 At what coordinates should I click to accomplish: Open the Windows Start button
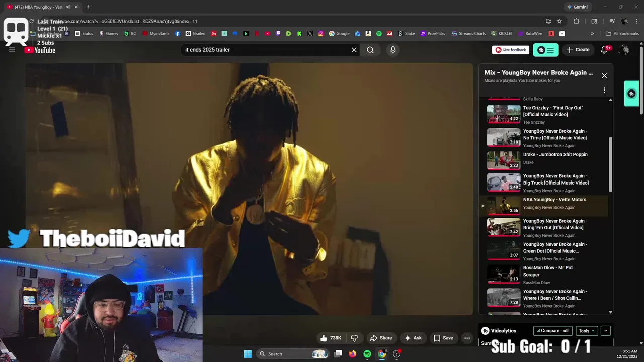click(248, 354)
